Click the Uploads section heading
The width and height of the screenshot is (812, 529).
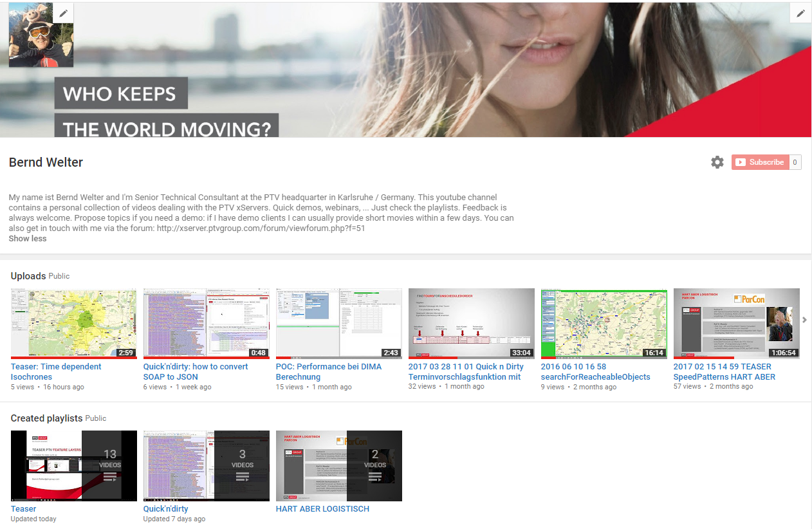(x=28, y=275)
